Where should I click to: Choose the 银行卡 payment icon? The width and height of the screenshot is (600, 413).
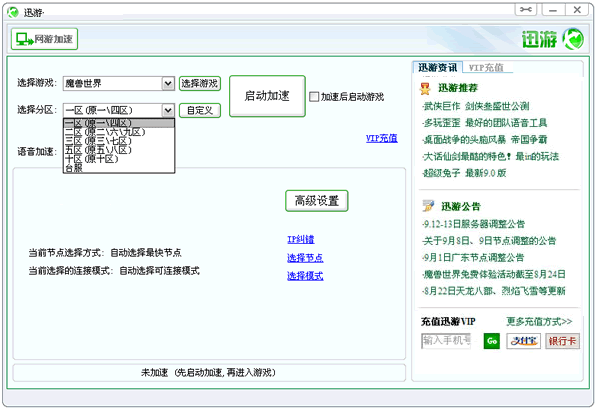coord(562,341)
